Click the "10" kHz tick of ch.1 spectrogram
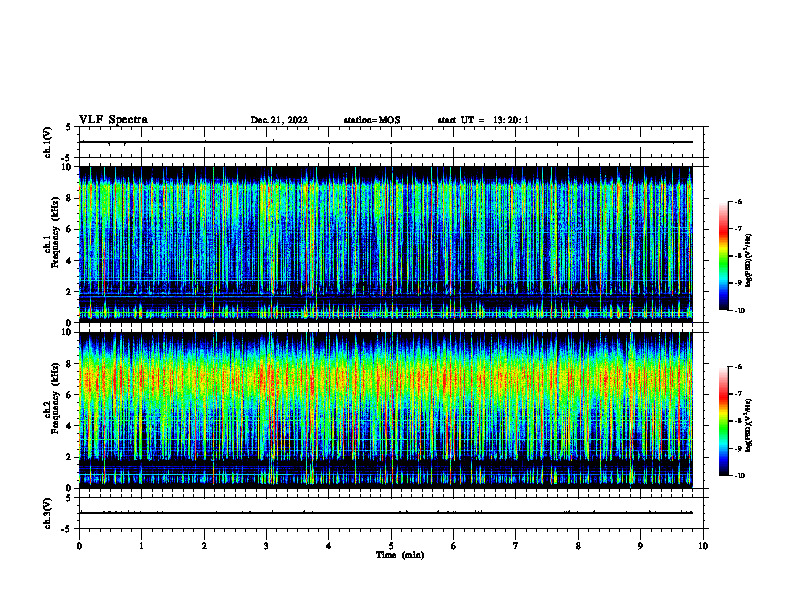Image resolution: width=792 pixels, height=612 pixels. point(66,167)
